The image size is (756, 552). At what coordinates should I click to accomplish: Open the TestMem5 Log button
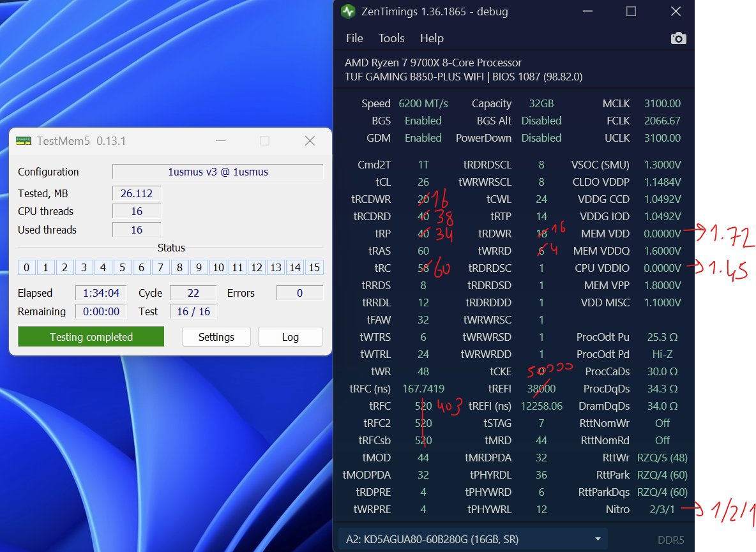click(291, 337)
